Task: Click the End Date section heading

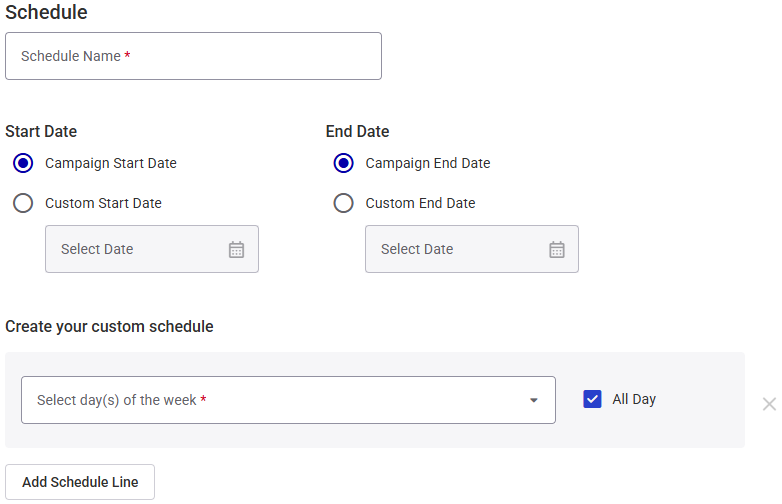Action: click(x=358, y=131)
